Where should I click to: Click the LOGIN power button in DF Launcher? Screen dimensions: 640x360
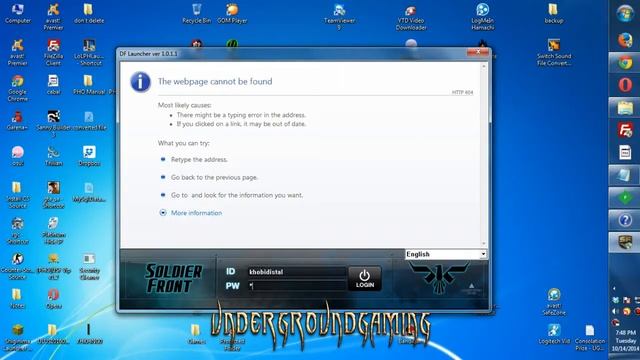[x=365, y=279]
